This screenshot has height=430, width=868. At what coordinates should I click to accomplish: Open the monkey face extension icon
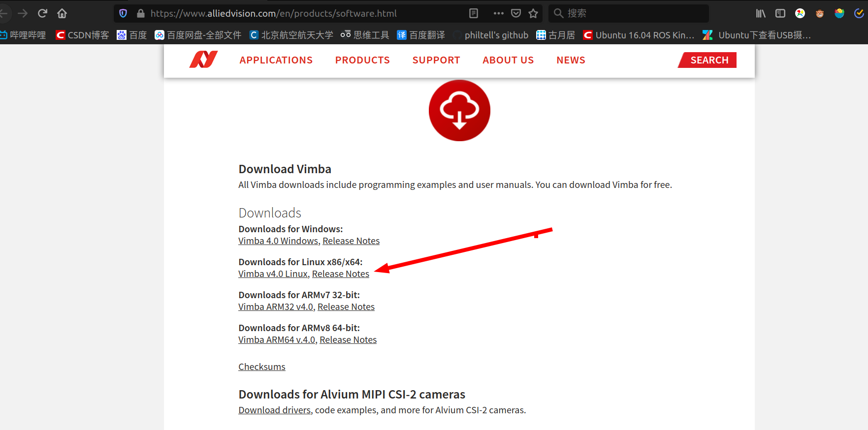[x=820, y=13]
